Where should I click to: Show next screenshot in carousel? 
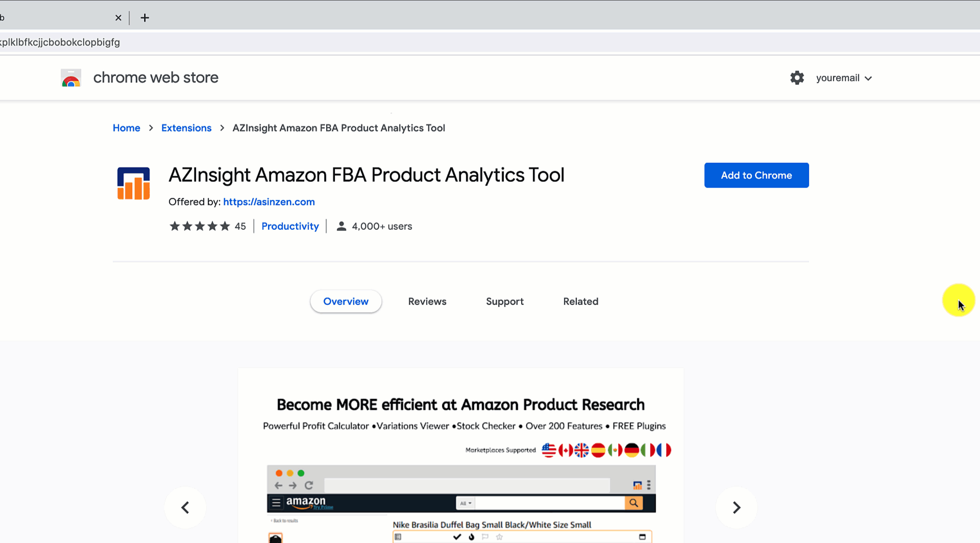pos(737,507)
